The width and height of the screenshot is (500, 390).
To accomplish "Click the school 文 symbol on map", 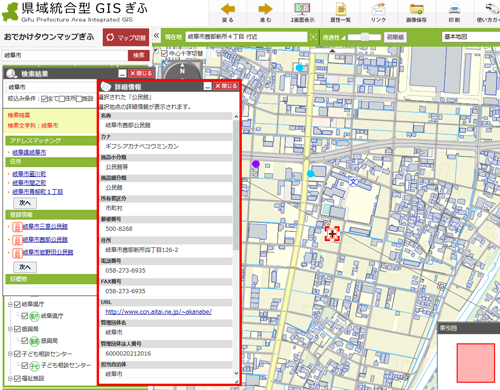I will [x=353, y=182].
